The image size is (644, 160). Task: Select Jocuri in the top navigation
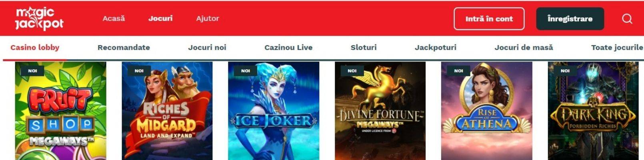point(160,18)
